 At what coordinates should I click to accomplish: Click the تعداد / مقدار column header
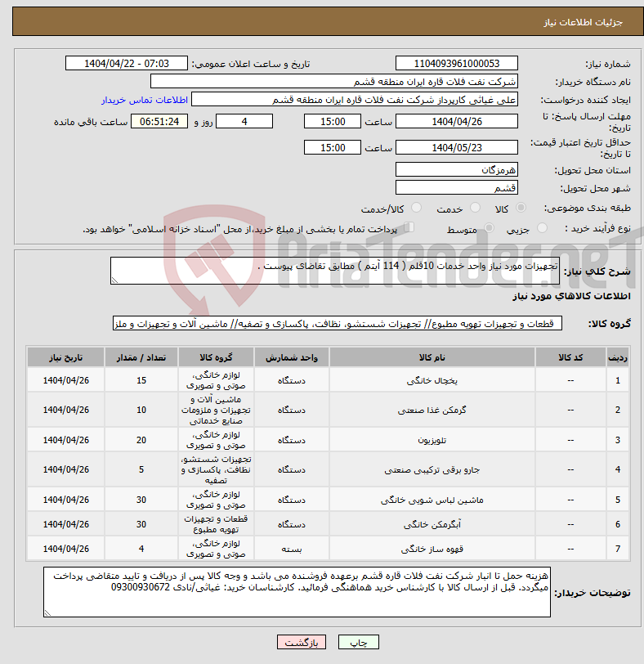(x=141, y=357)
